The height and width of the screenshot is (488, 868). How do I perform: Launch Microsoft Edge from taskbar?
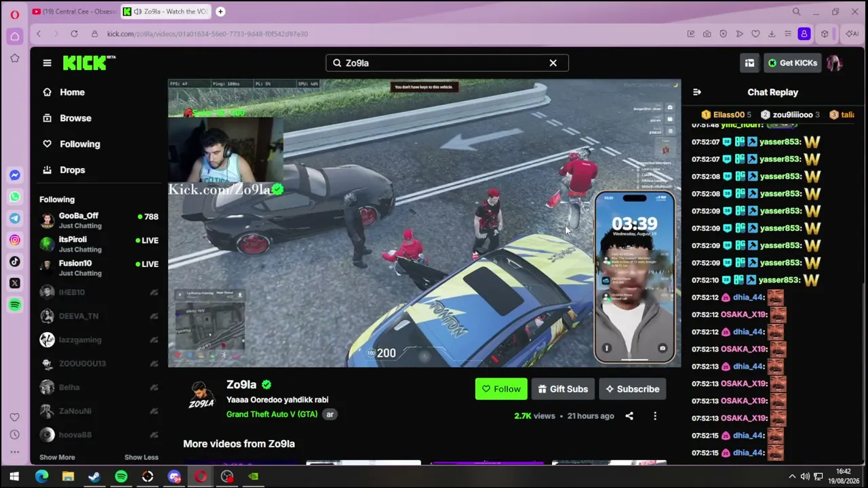coord(41,476)
